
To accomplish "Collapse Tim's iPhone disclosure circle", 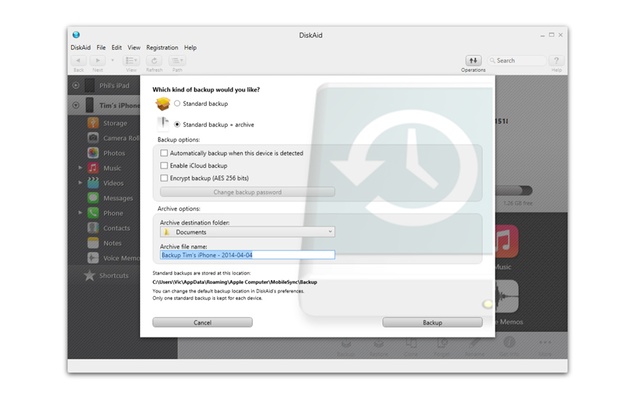I will point(76,105).
